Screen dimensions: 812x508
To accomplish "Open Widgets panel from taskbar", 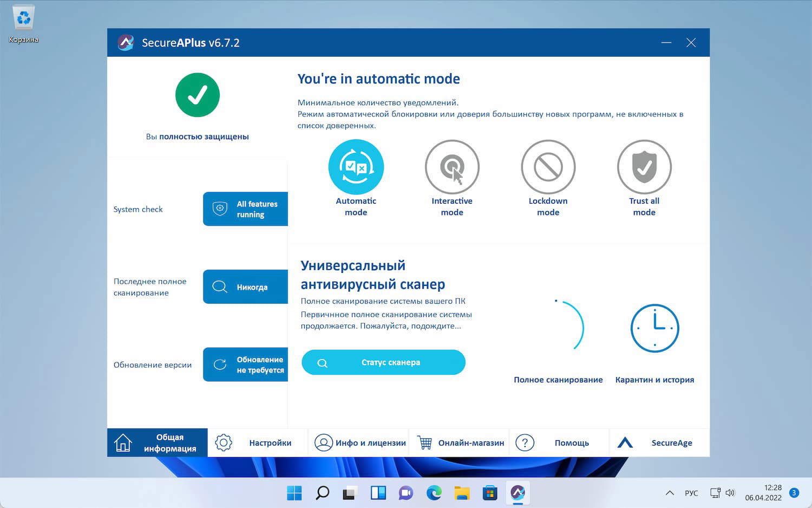I will pos(378,493).
